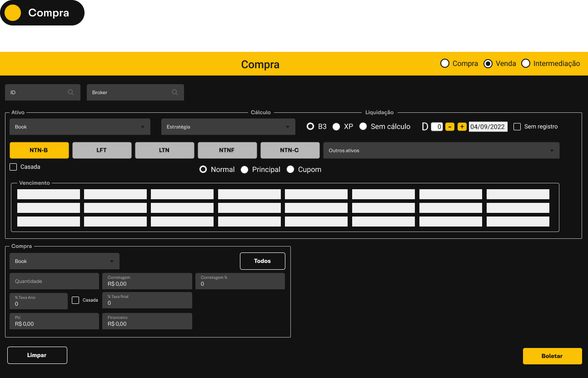Open the Book dropdown in Ativo section
Viewport: 588px width, 378px height.
tap(80, 127)
